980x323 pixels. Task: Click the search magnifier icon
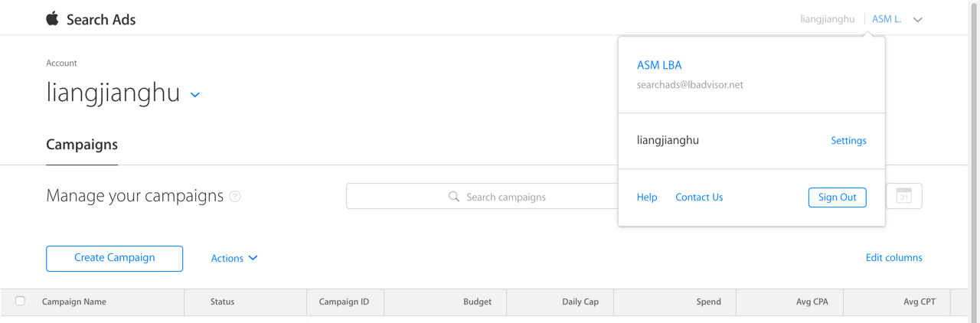click(x=454, y=197)
